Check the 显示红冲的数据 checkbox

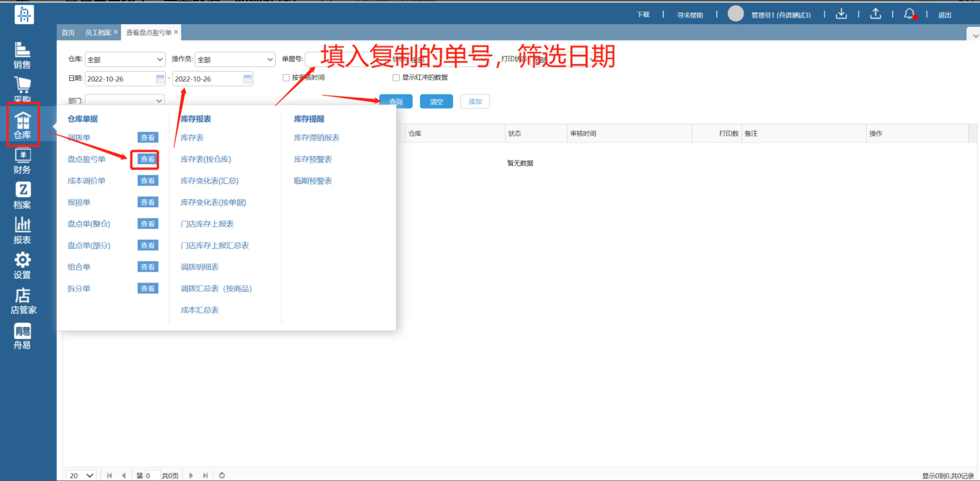(x=396, y=78)
